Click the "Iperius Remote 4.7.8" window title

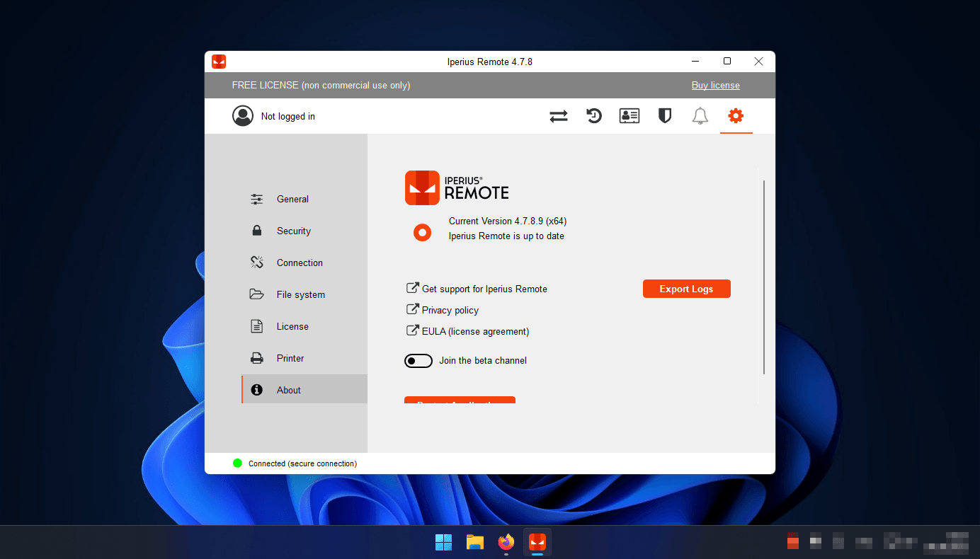tap(490, 62)
